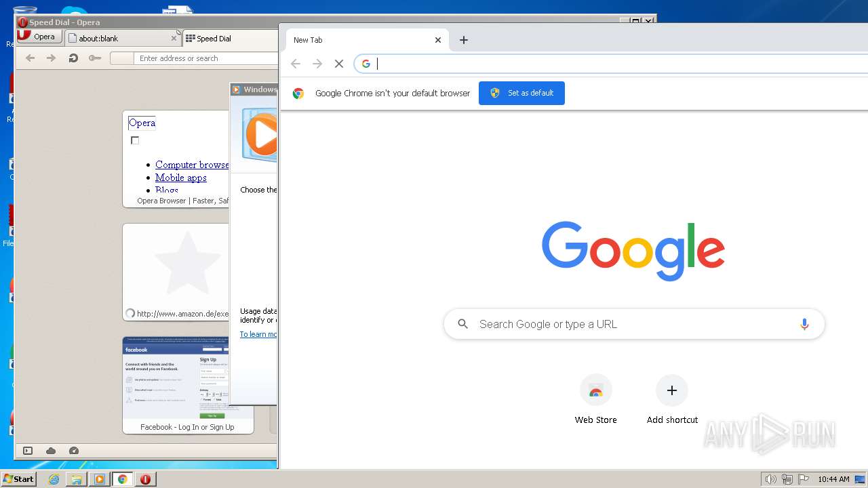
Task: Switch to Chrome on taskbar
Action: point(123,479)
